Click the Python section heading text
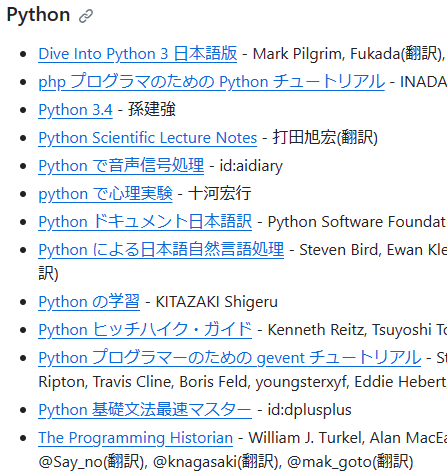The height and width of the screenshot is (475, 447). click(x=38, y=15)
